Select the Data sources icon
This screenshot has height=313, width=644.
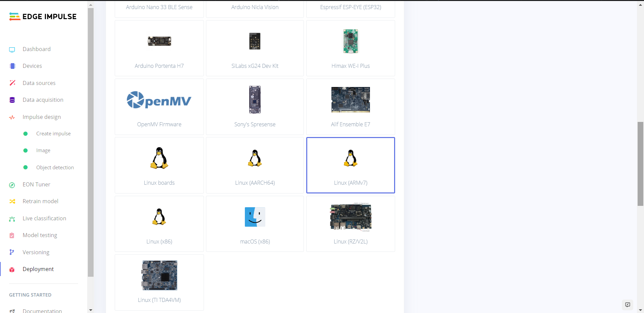coord(12,83)
